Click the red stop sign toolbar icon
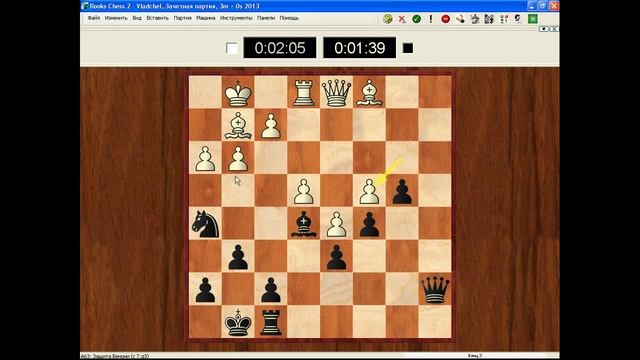The width and height of the screenshot is (640, 360). point(445,19)
